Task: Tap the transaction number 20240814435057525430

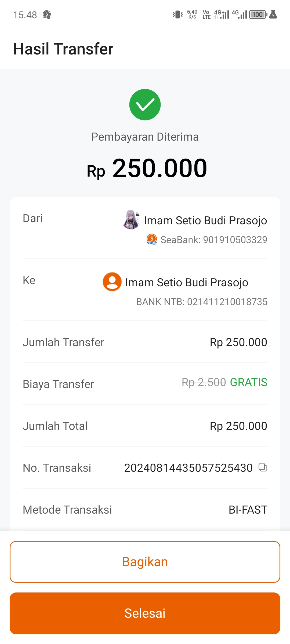Action: tap(188, 468)
